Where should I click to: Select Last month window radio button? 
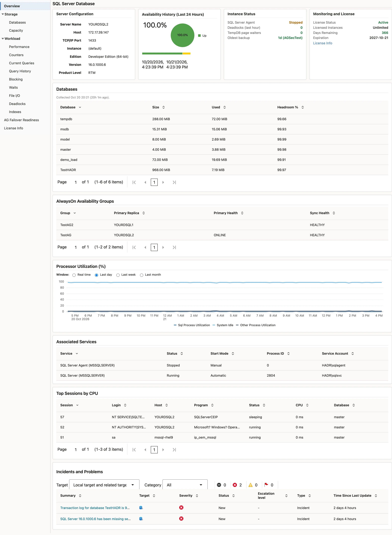point(141,275)
